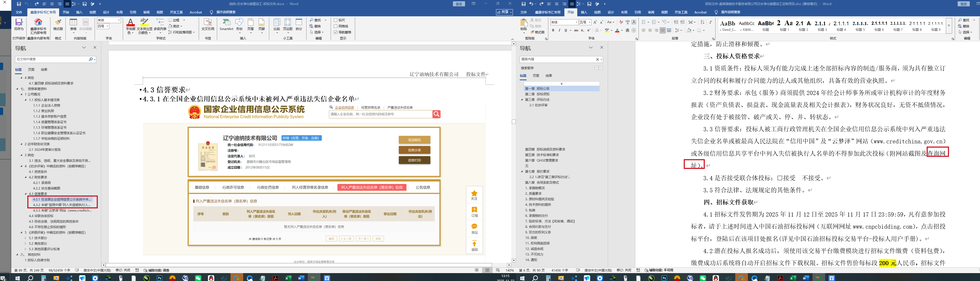Click the 共享 share button
Image resolution: width=980 pixels, height=281 pixels.
(x=504, y=12)
